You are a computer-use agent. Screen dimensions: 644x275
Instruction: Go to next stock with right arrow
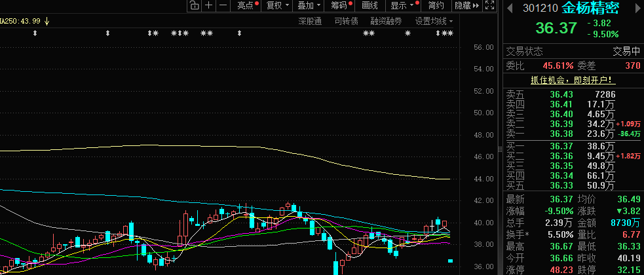pos(637,7)
